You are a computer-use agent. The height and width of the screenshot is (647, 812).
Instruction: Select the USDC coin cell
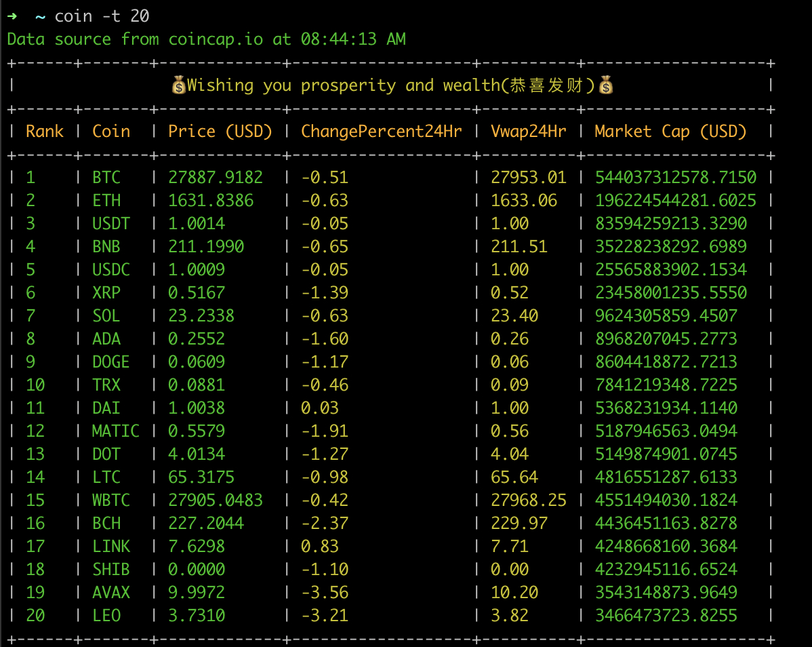(x=111, y=270)
